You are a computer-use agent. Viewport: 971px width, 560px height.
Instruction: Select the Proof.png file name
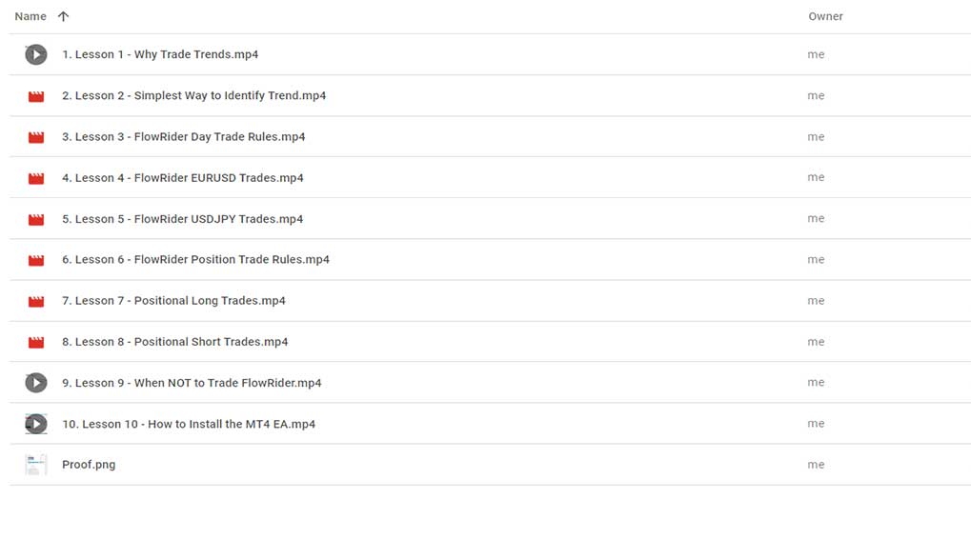point(89,465)
